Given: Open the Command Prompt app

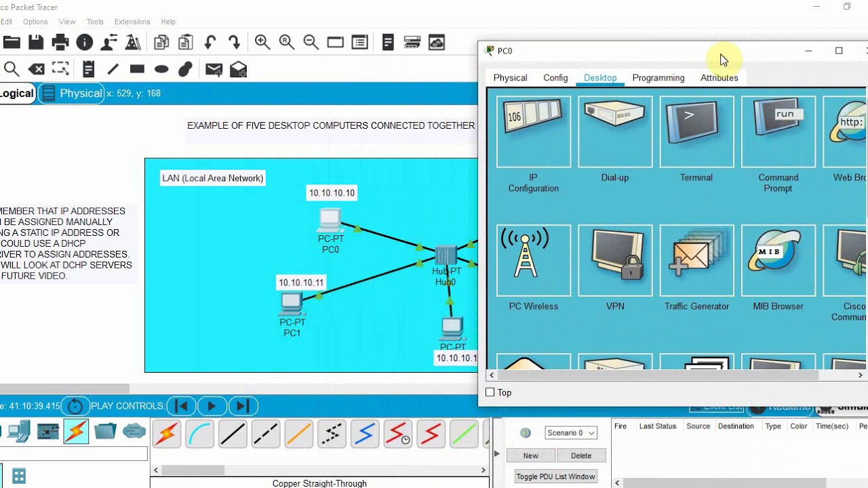Looking at the screenshot, I should 778,132.
